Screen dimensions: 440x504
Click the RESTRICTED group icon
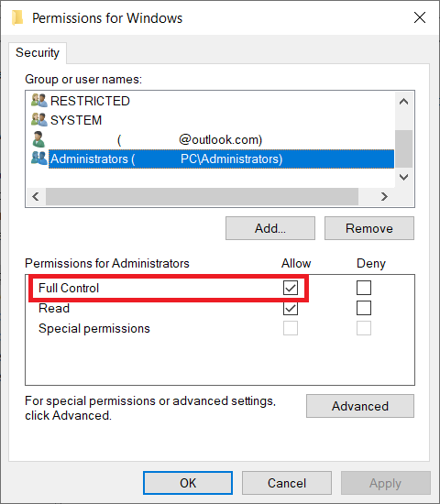click(38, 100)
